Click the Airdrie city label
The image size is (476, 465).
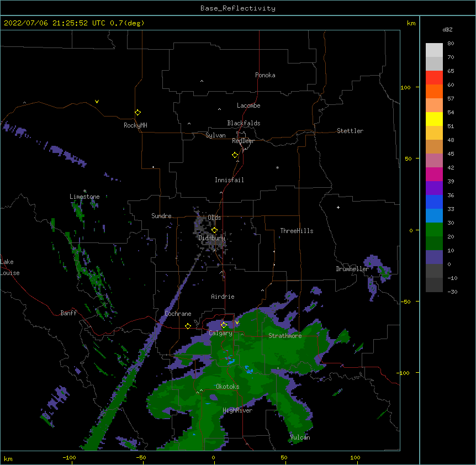pyautogui.click(x=223, y=297)
